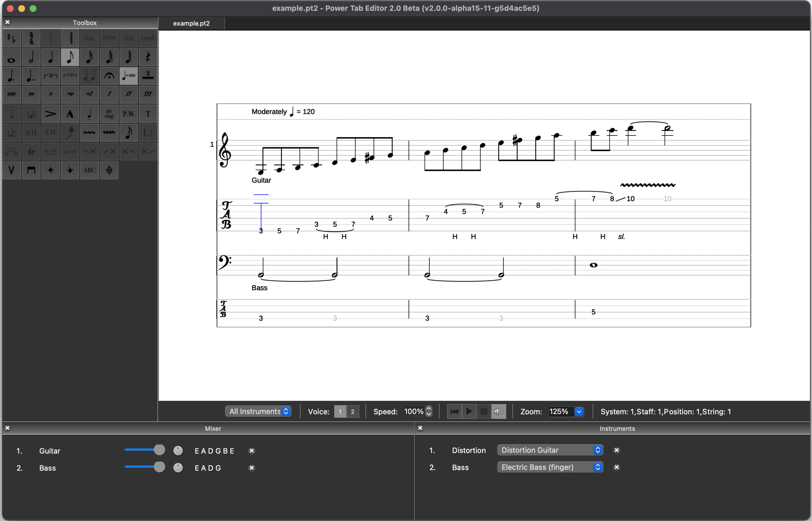This screenshot has height=521, width=812.
Task: Set fortissimo (ff) dynamic
Action: tap(129, 94)
